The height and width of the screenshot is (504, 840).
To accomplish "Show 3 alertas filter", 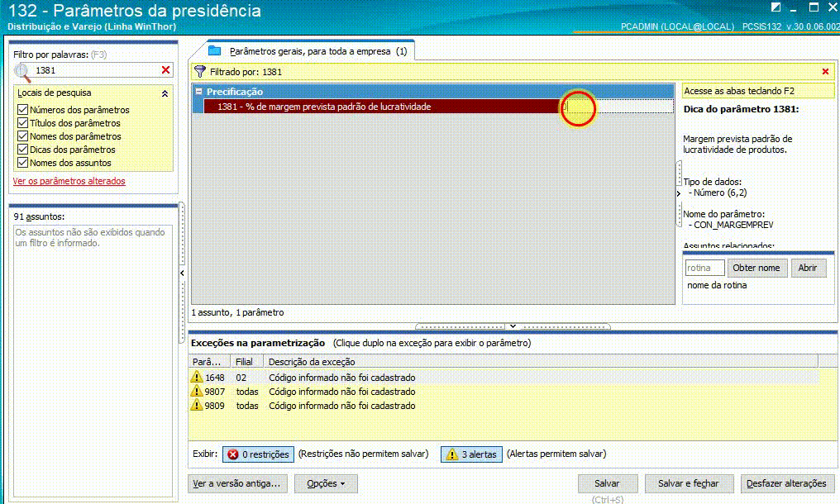I will (x=471, y=454).
